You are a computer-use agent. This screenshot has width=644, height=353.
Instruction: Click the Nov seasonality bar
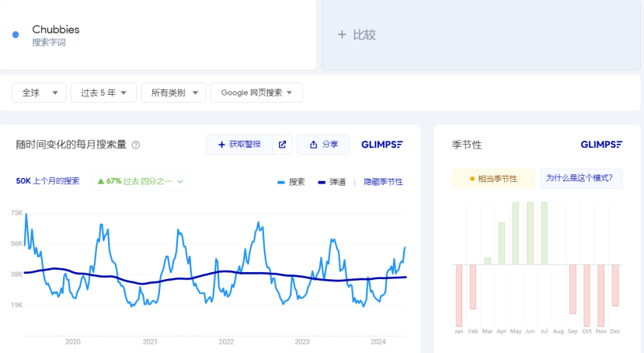(x=600, y=295)
